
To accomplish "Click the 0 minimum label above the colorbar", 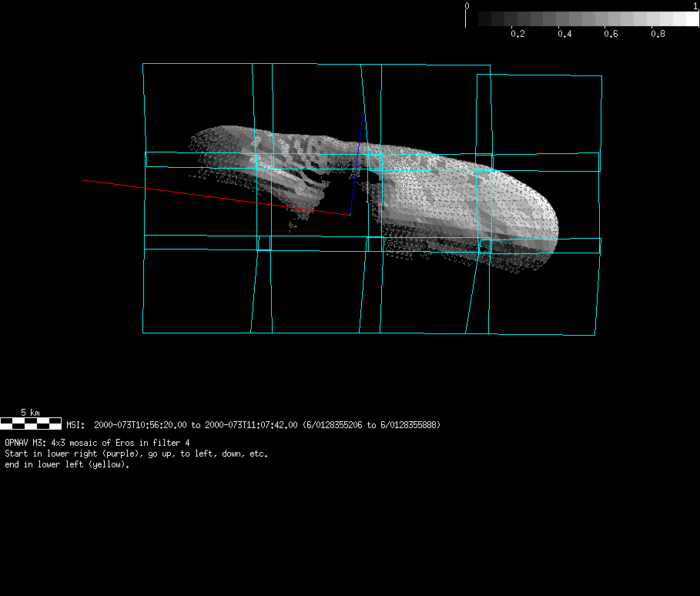I will (467, 5).
